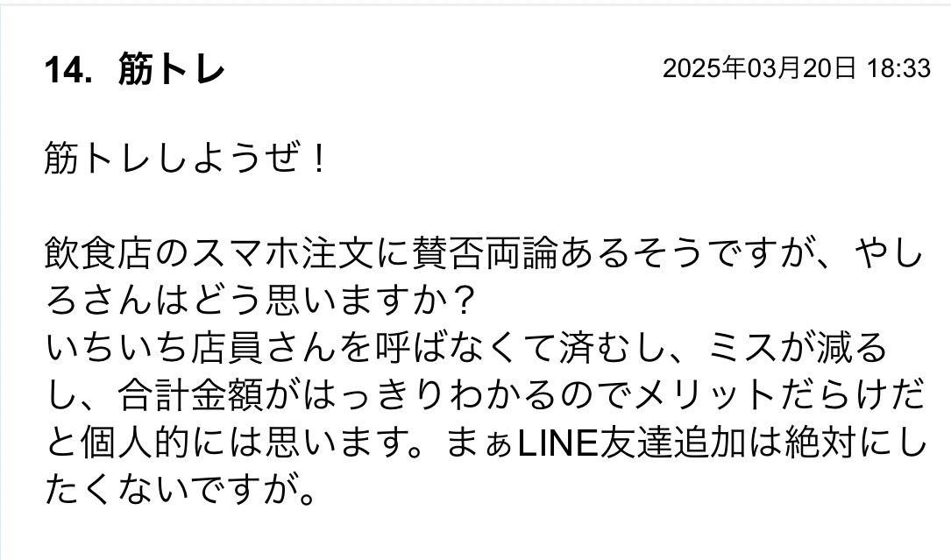Viewport: 951px width, 560px height.
Task: Click the comment number 14.
Action: tap(68, 69)
